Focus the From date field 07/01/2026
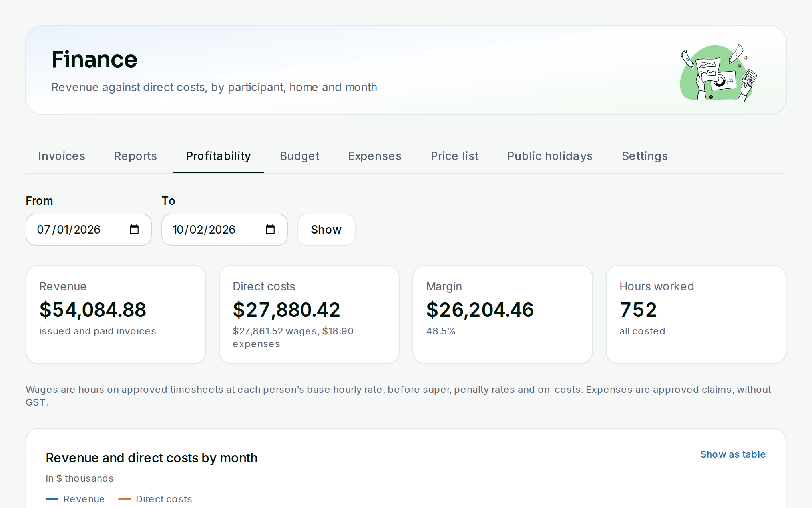The height and width of the screenshot is (508, 812). (x=89, y=230)
